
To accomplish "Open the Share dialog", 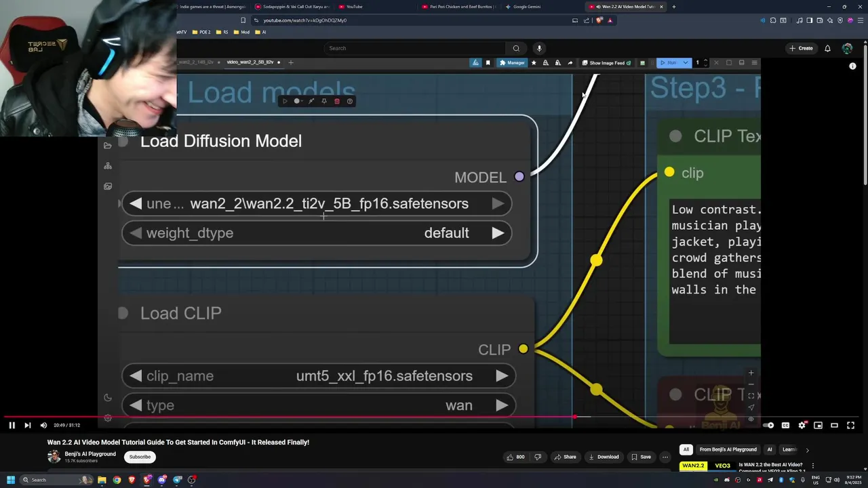I will 566,457.
